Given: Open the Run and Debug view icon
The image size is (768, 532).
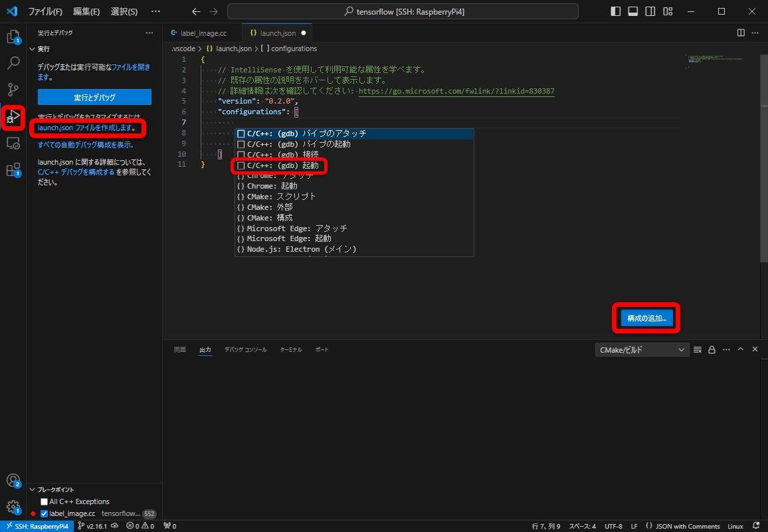Looking at the screenshot, I should (13, 117).
